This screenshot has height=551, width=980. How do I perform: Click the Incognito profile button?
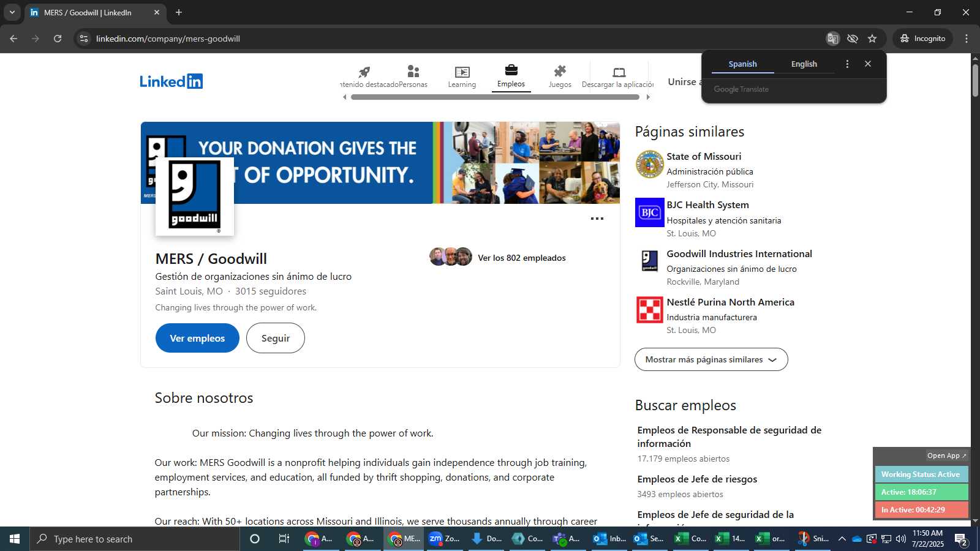coord(922,39)
